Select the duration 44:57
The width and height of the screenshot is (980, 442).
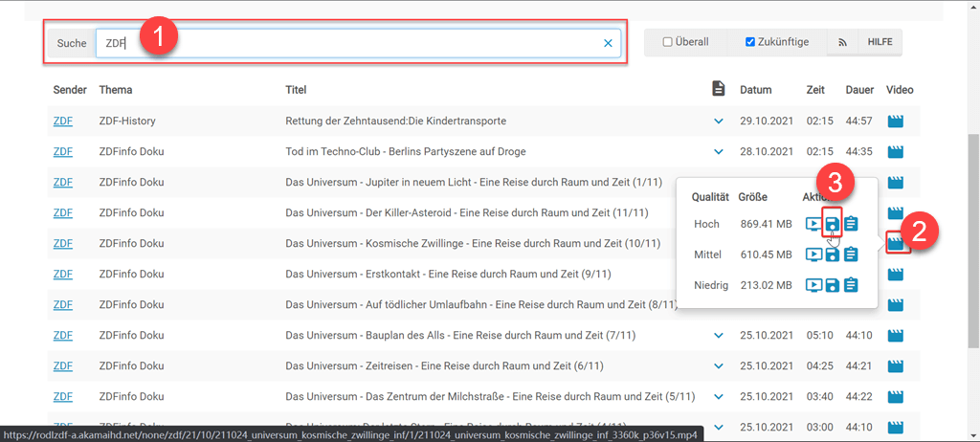pyautogui.click(x=859, y=122)
